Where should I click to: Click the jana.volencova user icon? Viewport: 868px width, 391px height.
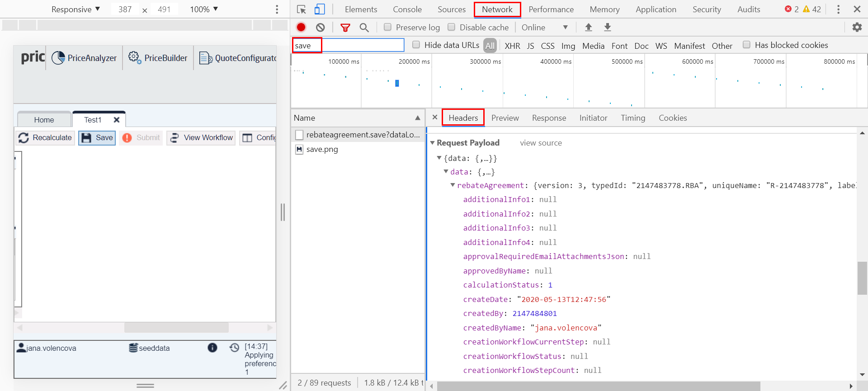tap(21, 348)
